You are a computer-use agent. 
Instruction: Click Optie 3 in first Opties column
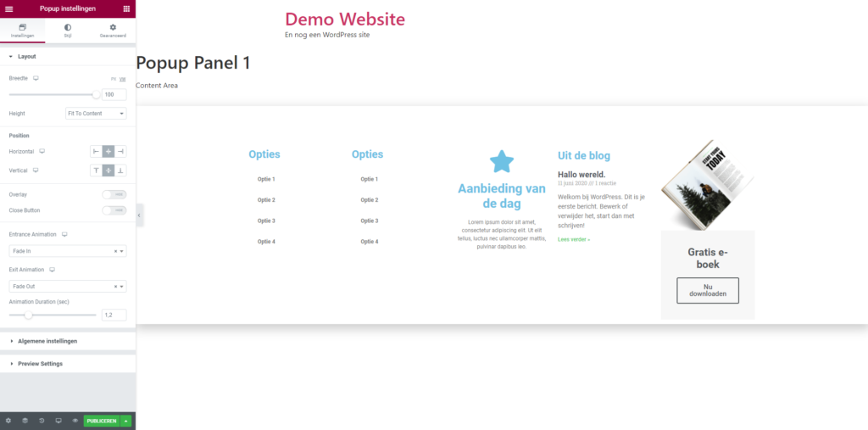[266, 221]
